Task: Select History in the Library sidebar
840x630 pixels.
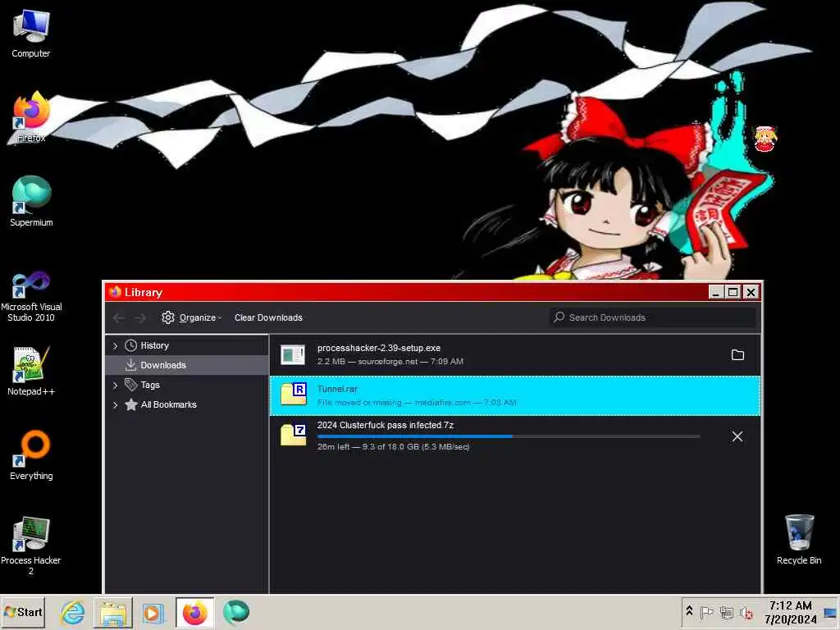Action: pyautogui.click(x=155, y=345)
